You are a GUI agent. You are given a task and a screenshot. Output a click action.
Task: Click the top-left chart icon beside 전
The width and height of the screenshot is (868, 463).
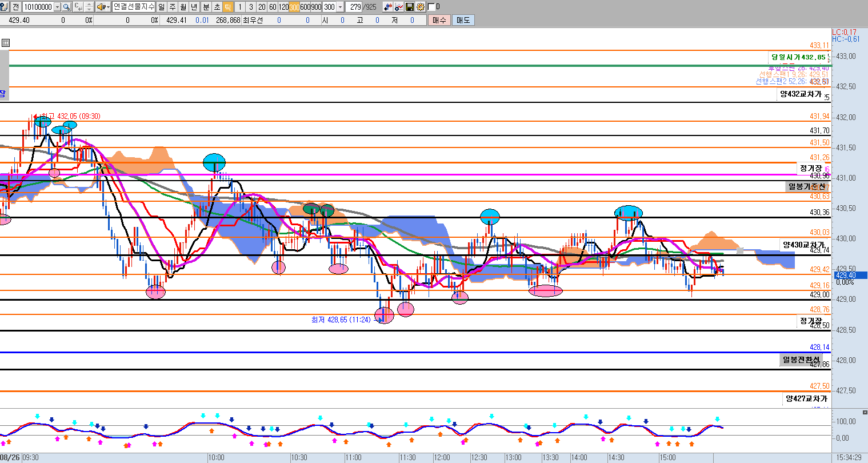4,7
